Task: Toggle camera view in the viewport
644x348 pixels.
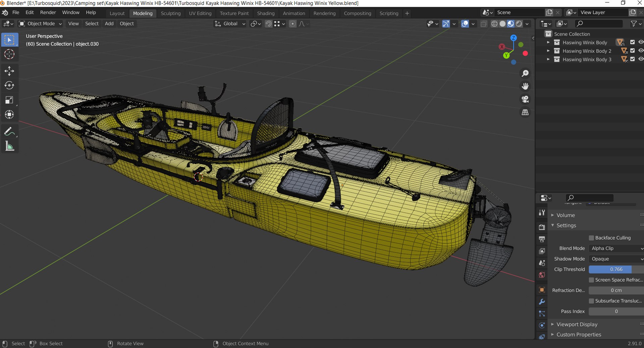Action: click(x=525, y=99)
